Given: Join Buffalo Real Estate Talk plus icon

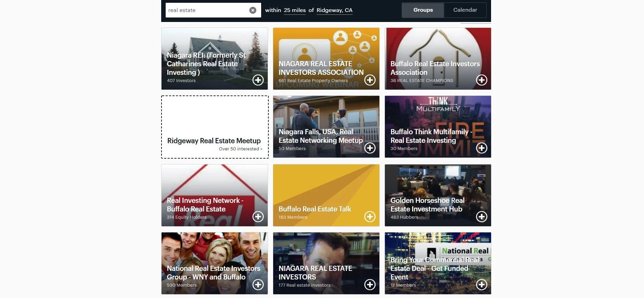Looking at the screenshot, I should pos(370,217).
